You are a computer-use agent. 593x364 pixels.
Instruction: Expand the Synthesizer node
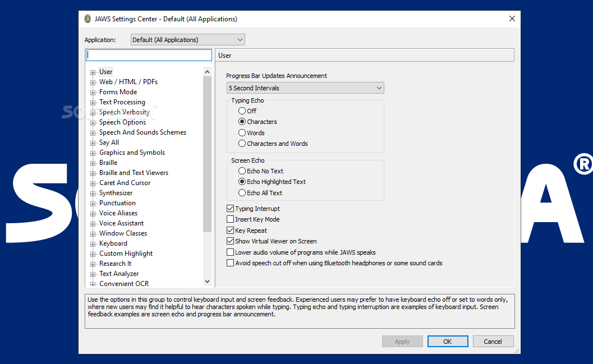coord(93,193)
